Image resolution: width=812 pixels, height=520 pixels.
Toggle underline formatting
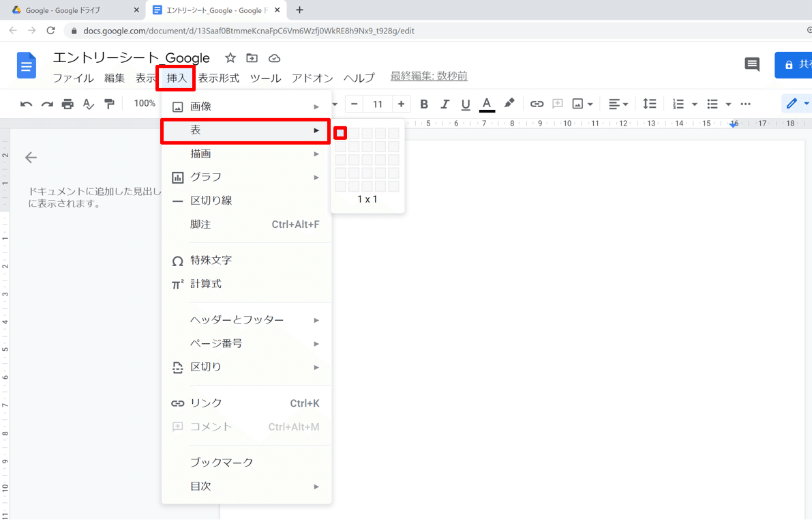(465, 104)
